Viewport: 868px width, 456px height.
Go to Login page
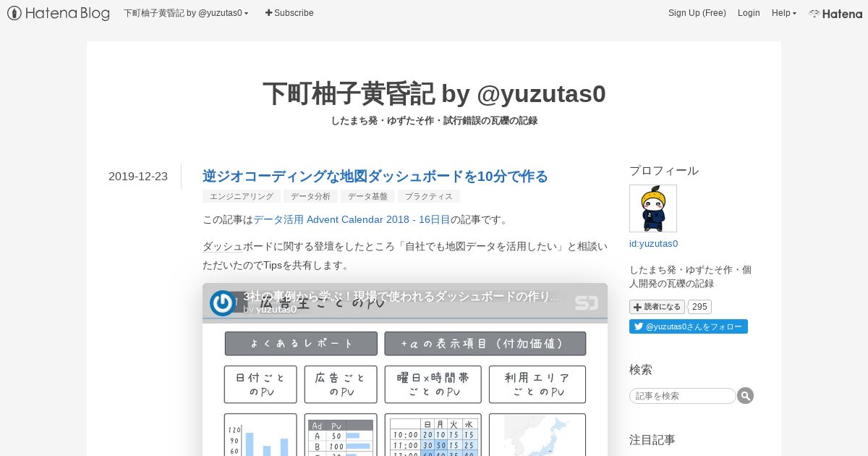click(749, 13)
